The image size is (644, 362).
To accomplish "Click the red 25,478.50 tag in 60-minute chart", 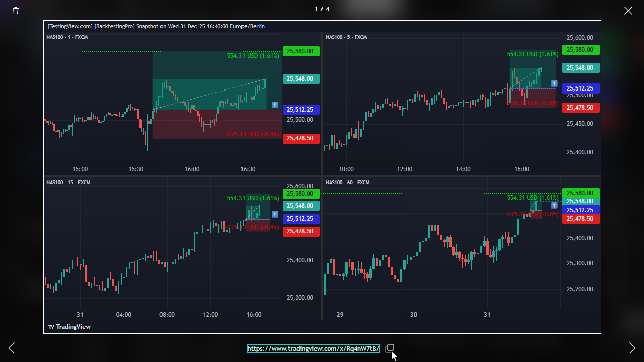I will pos(581,219).
